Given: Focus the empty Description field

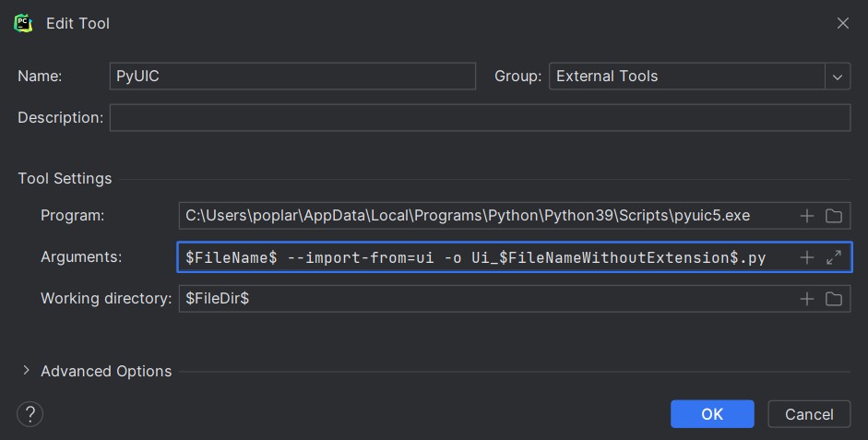Looking at the screenshot, I should [x=480, y=118].
